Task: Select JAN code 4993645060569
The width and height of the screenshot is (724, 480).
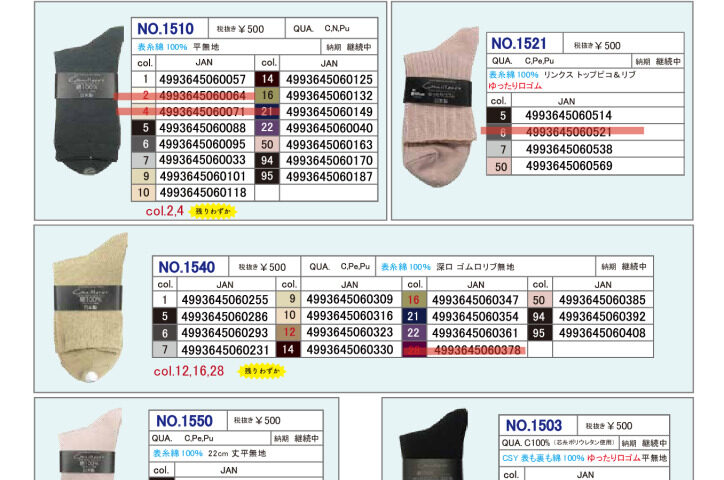Action: point(568,166)
